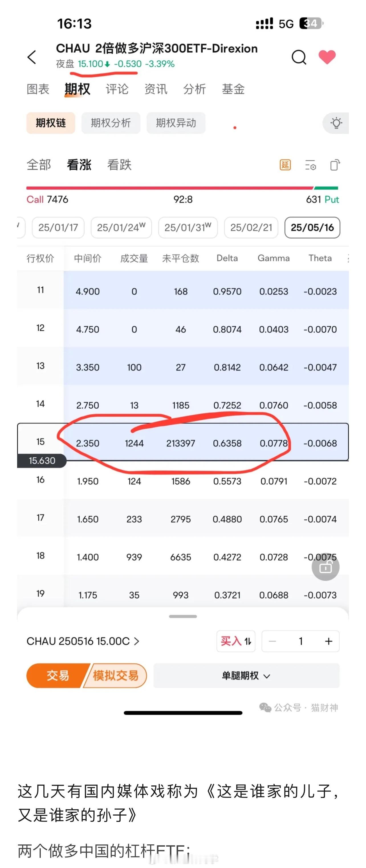Increase quantity with plus button

(329, 641)
